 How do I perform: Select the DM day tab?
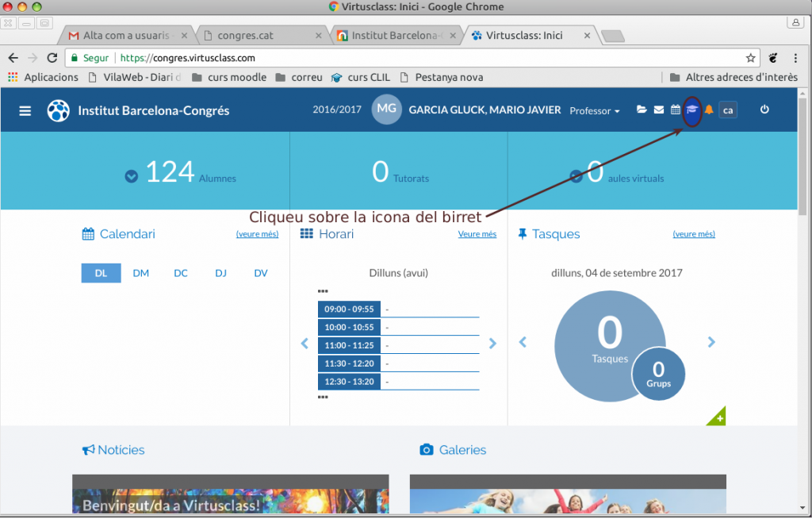141,273
